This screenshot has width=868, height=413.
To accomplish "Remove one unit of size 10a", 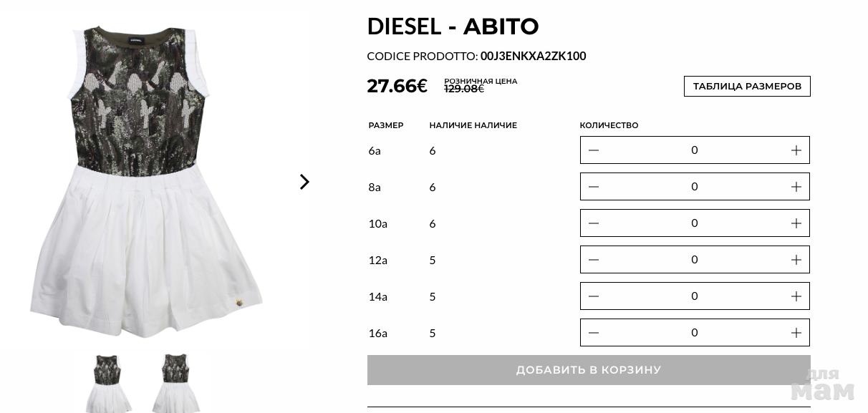I will click(594, 223).
